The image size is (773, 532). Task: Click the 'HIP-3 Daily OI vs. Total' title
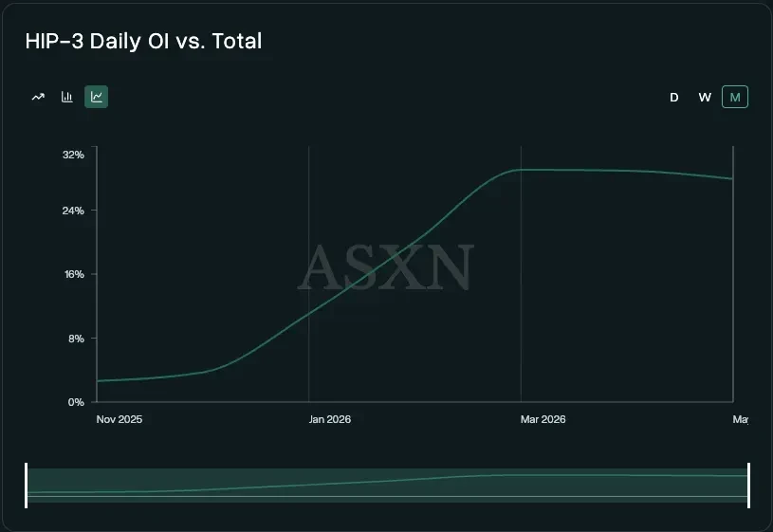[x=143, y=41]
